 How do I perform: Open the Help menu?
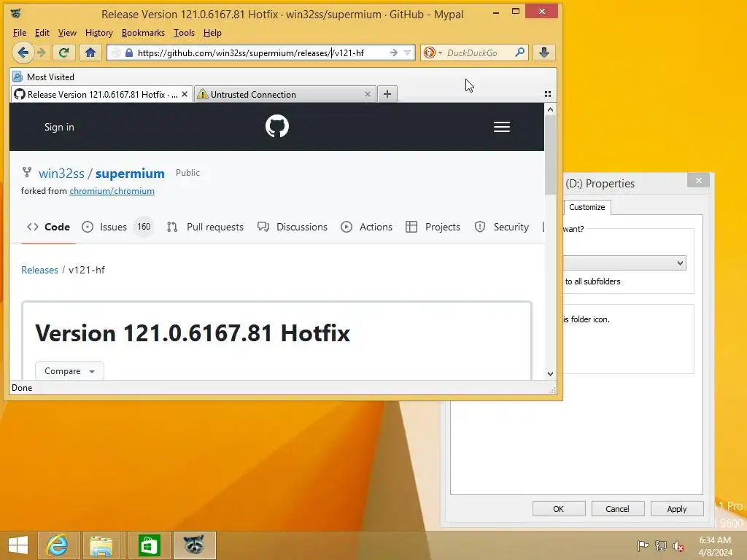(x=212, y=33)
